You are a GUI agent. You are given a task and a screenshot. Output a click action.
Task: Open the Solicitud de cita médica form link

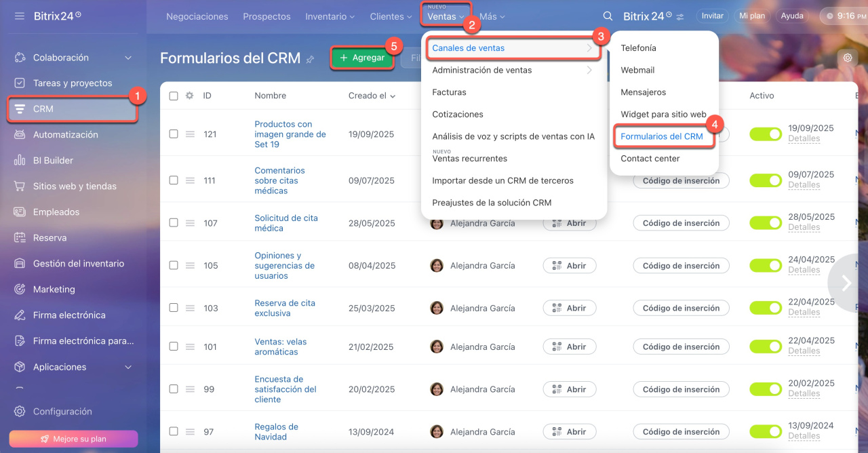285,223
